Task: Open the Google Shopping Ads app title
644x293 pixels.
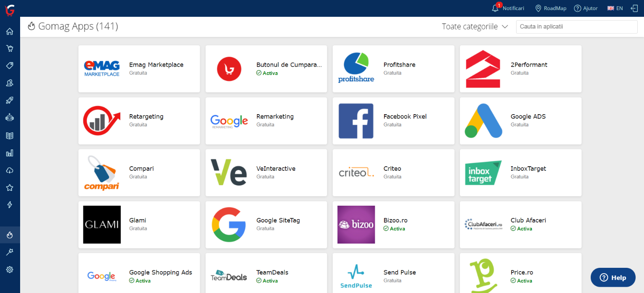Action: pyautogui.click(x=161, y=272)
